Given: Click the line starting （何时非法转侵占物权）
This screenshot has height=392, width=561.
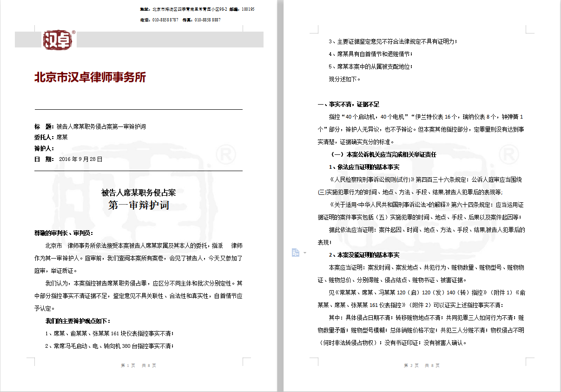Looking at the screenshot, I should click(x=392, y=343).
